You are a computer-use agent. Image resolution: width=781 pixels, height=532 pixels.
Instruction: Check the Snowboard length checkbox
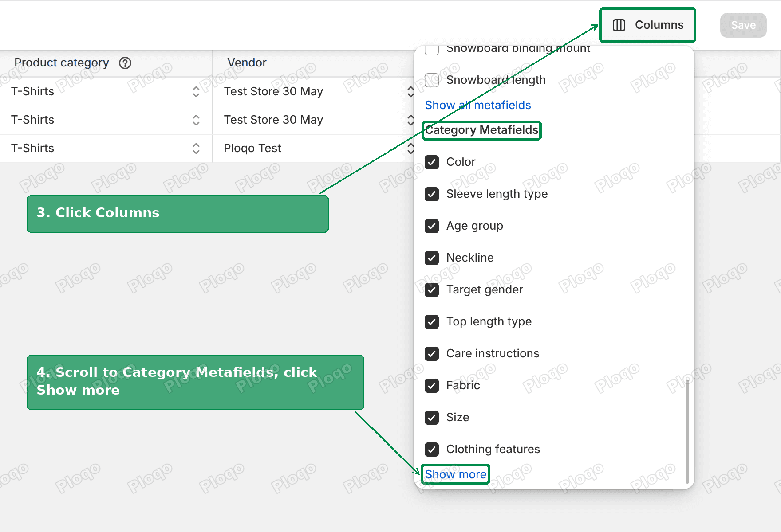click(x=432, y=80)
